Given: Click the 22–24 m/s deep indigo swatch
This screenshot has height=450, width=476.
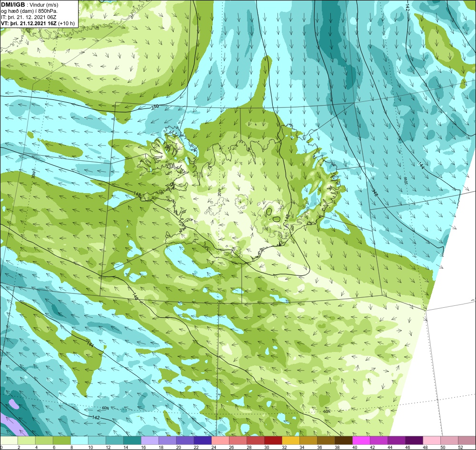Looking at the screenshot, I should [203, 440].
